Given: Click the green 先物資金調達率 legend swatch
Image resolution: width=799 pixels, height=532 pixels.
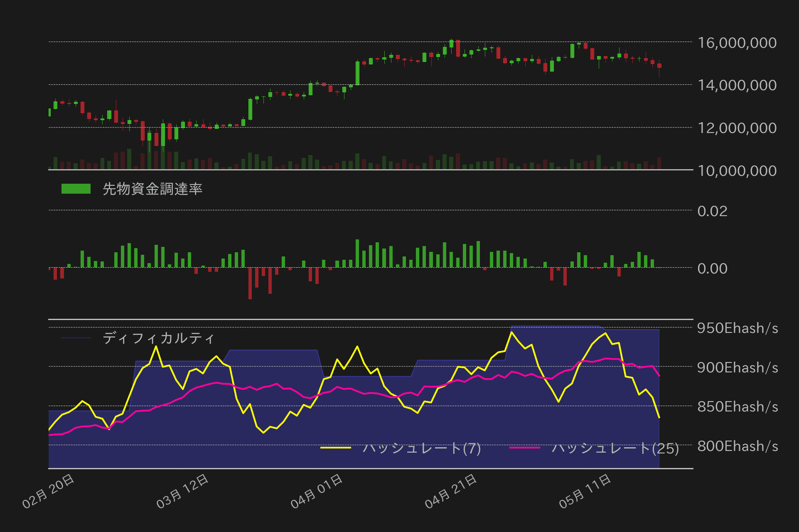Looking at the screenshot, I should click(77, 188).
